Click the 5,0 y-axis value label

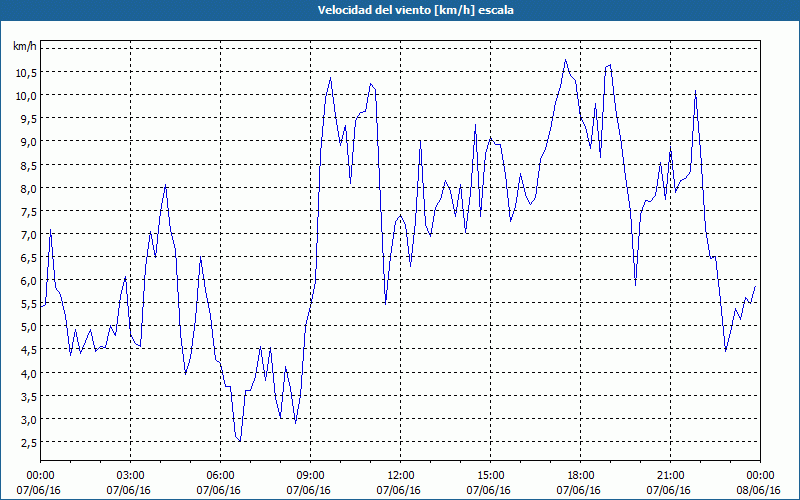point(28,327)
